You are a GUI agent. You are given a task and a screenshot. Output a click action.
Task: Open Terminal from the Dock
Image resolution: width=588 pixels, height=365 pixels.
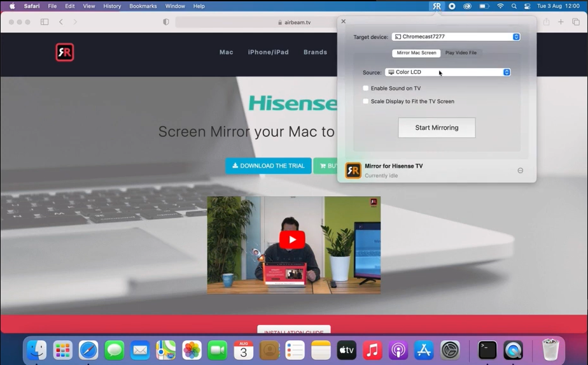(487, 350)
